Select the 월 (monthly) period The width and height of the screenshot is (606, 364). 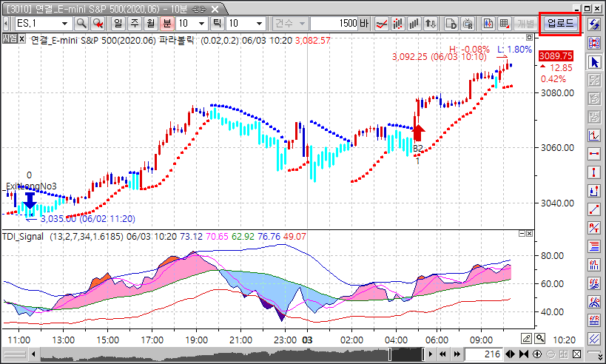tap(150, 24)
